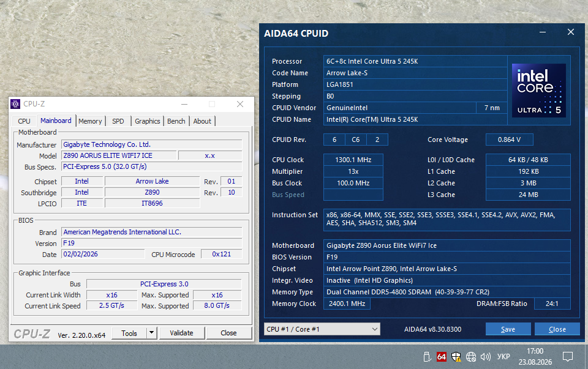The height and width of the screenshot is (369, 588).
Task: Minimize the CPU-Z window
Action: [184, 104]
